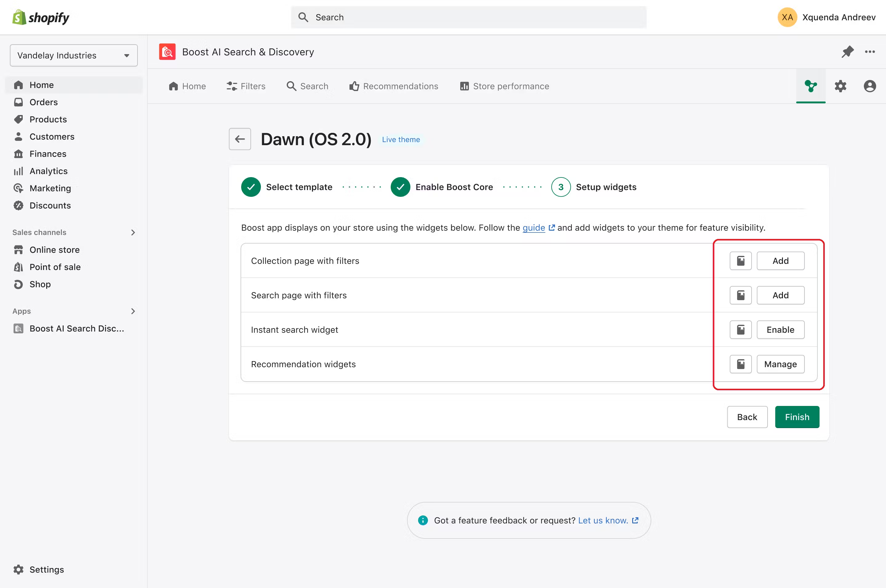Open guide icon for Collection page with filters
Screen dimensions: 886x588
click(740, 260)
